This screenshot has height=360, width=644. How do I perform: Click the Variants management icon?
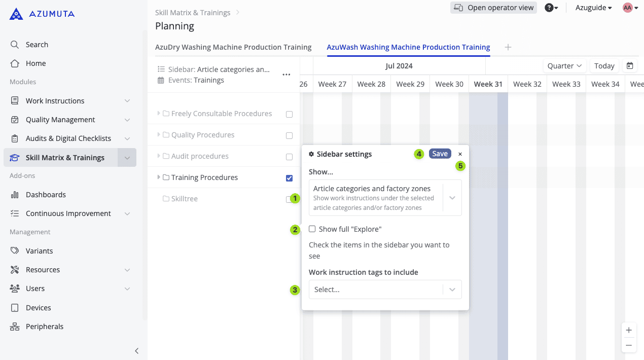coord(15,250)
